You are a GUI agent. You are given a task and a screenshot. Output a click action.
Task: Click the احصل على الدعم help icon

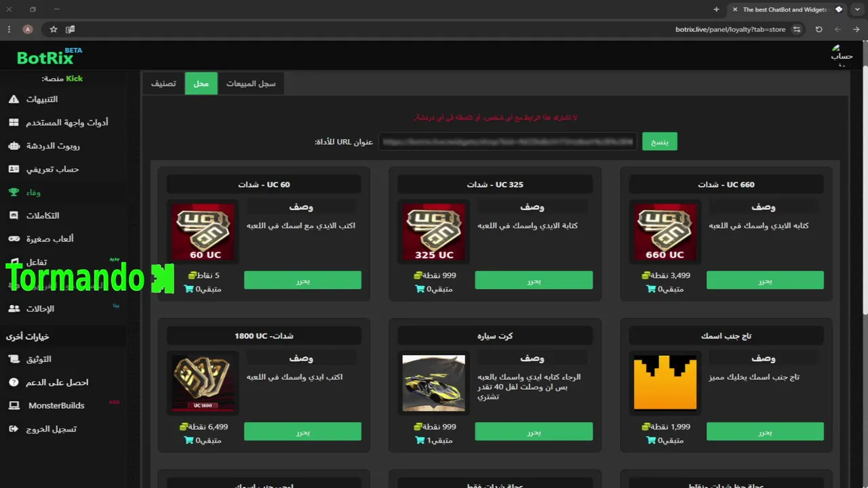(x=14, y=382)
